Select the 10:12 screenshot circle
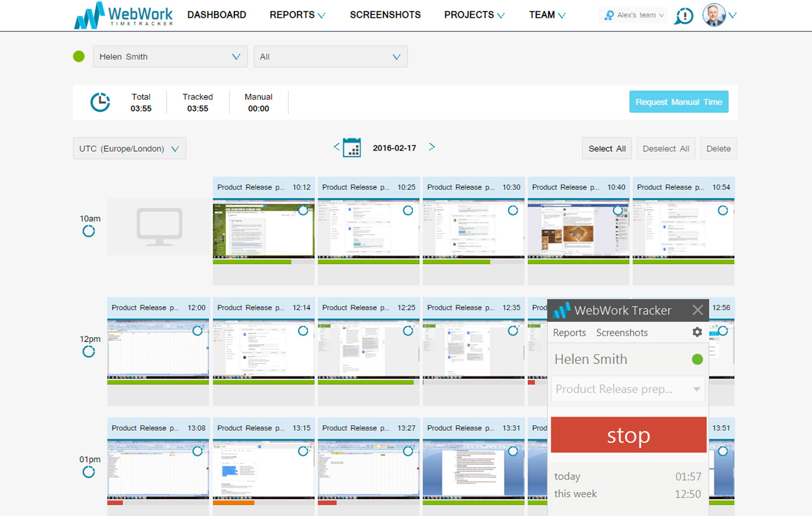Viewport: 812px width, 516px height. point(303,210)
